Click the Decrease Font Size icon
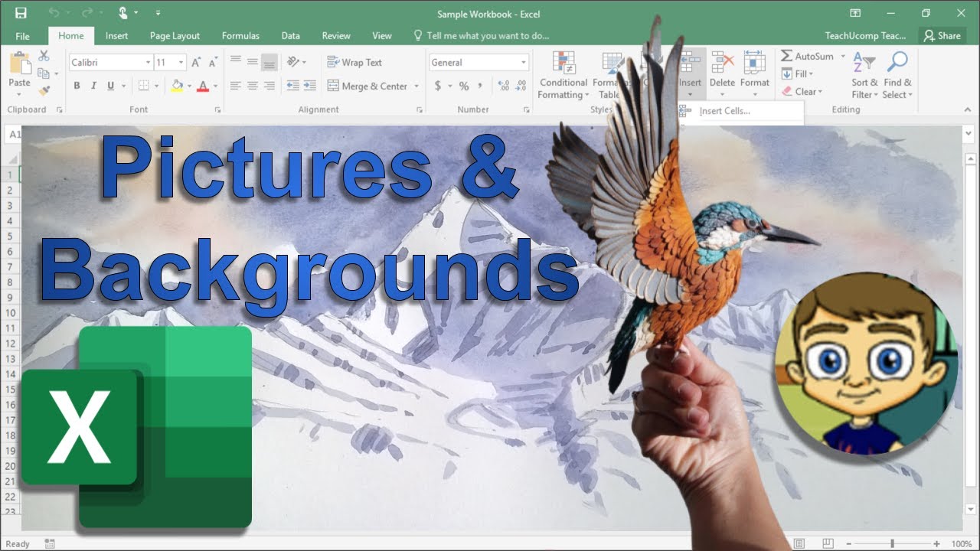The width and height of the screenshot is (980, 551). (213, 63)
